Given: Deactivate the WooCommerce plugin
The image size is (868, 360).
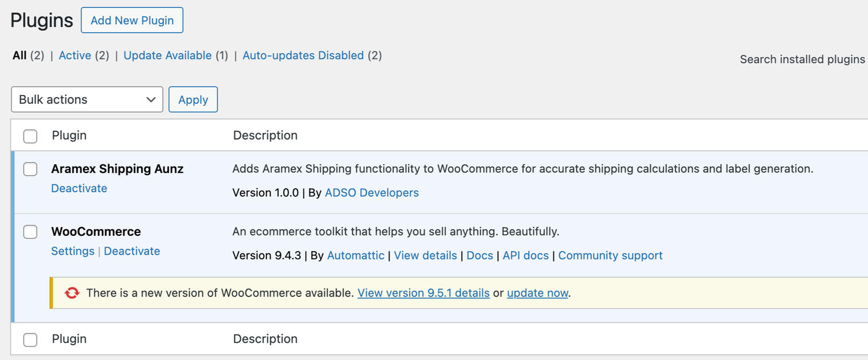Looking at the screenshot, I should click(132, 251).
